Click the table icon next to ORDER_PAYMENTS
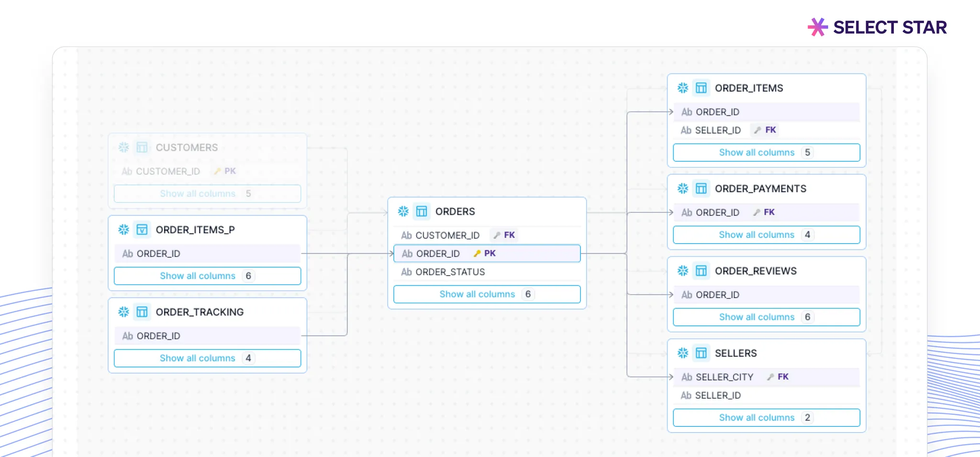 [701, 189]
